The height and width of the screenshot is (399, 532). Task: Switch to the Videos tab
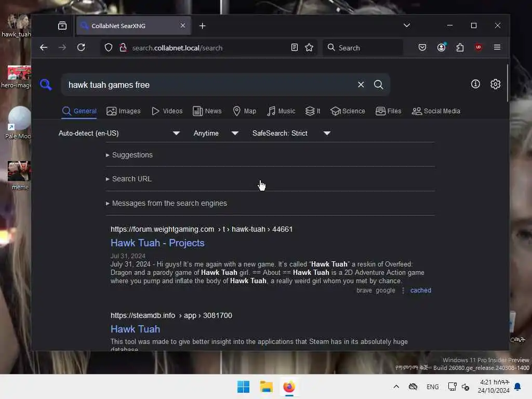coord(167,111)
